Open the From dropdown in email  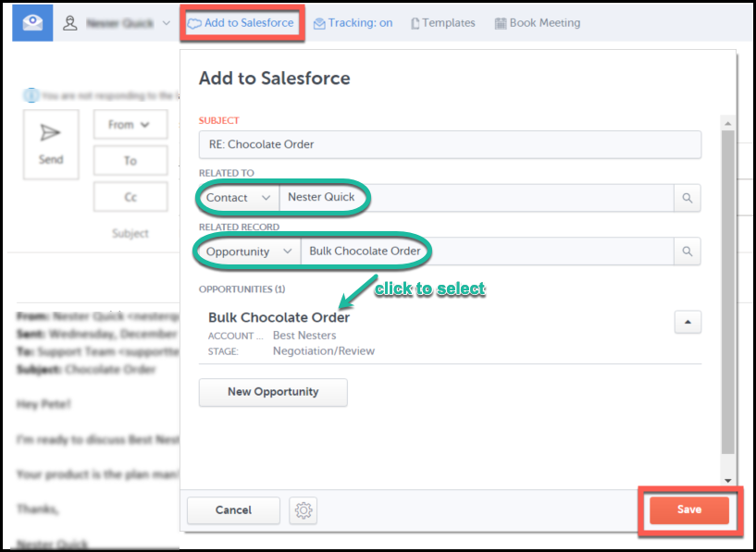(130, 125)
